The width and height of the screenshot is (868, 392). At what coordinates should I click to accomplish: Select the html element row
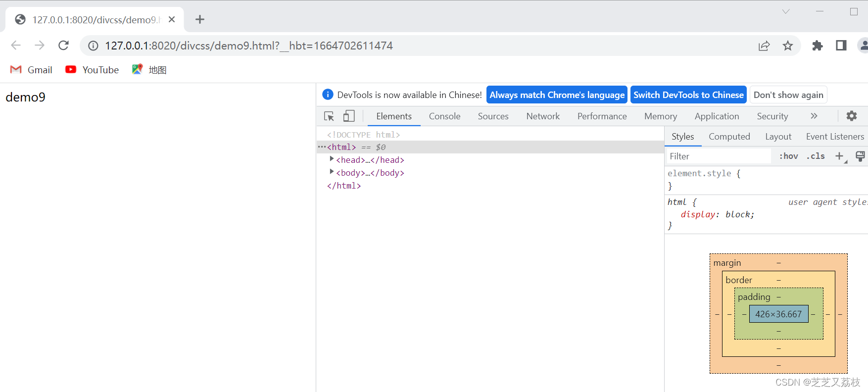[x=490, y=147]
